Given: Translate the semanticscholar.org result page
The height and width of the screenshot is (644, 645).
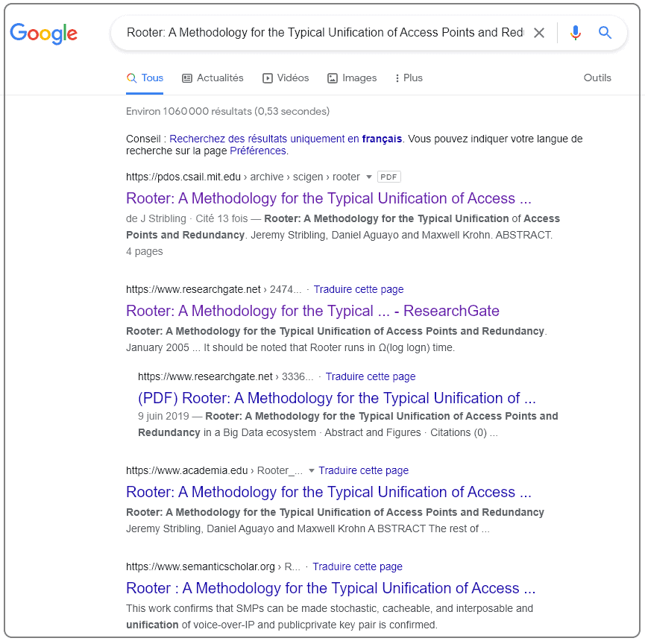Looking at the screenshot, I should pos(357,566).
